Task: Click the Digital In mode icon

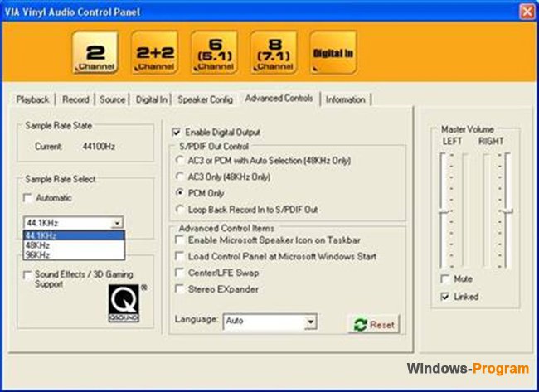Action: point(333,53)
